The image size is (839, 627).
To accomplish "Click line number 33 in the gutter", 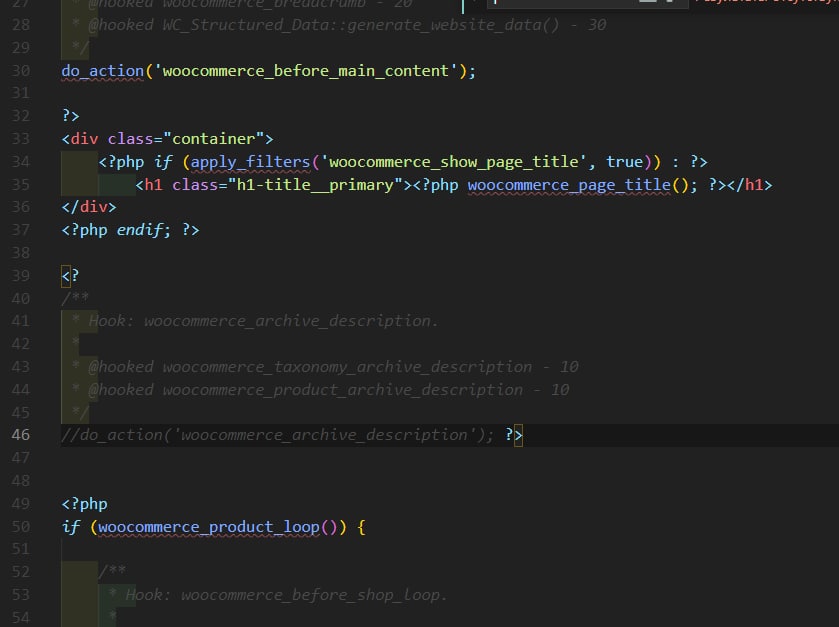I will (21, 139).
